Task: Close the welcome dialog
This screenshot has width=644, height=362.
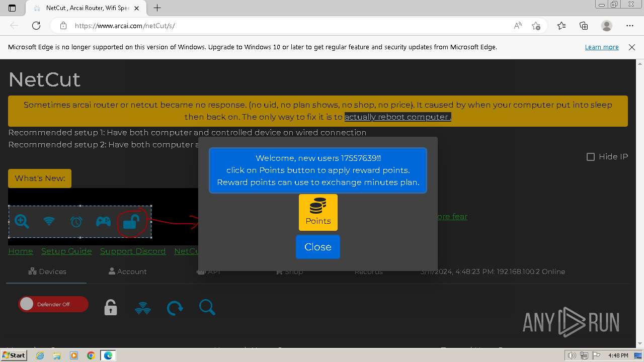Action: coord(318,247)
